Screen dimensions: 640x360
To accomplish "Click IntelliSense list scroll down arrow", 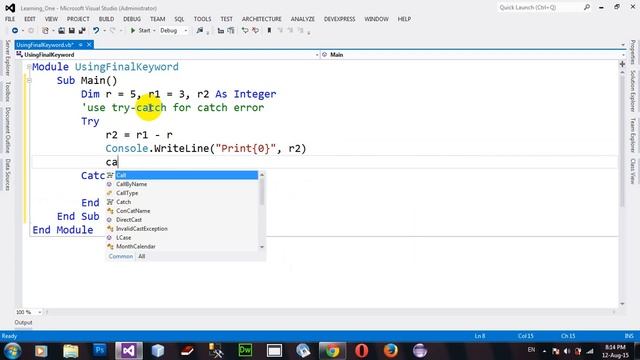I will pos(262,247).
